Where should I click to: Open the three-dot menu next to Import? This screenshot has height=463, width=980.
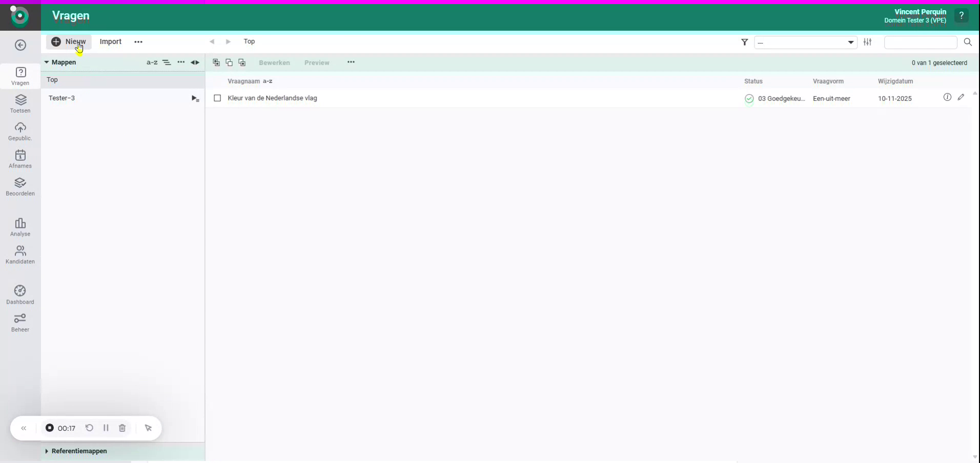(x=138, y=42)
